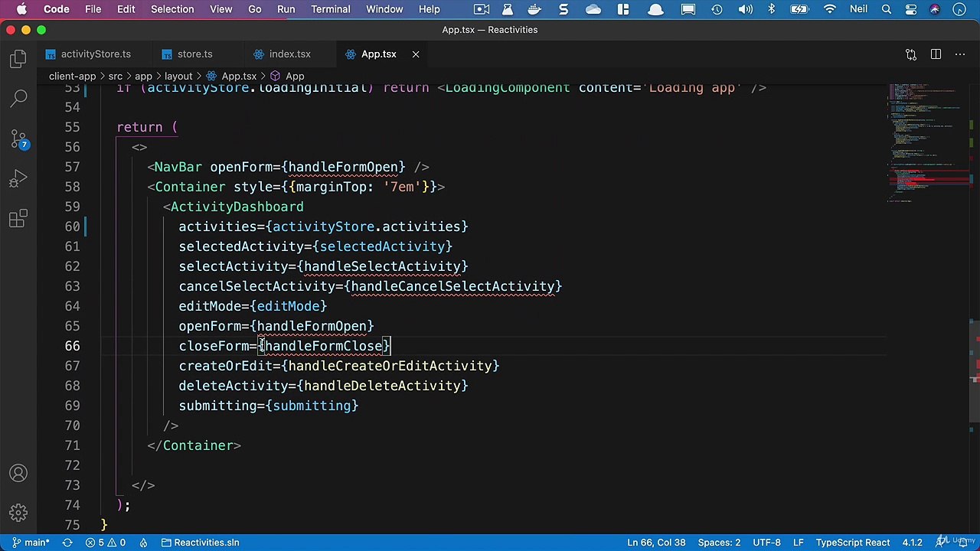
Task: Click battery status in menu bar
Action: (x=799, y=9)
